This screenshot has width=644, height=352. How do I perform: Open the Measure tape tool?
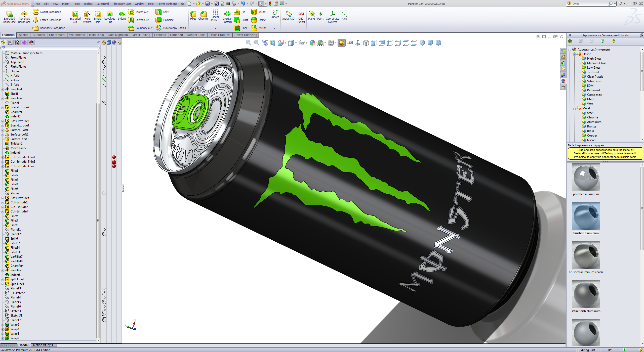350,43
